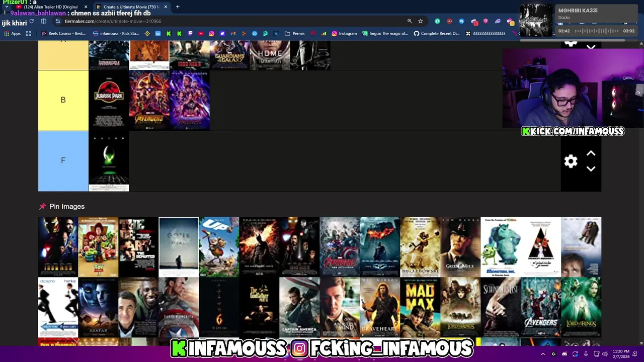Open the clock showing 11:20 PM

pos(621,354)
